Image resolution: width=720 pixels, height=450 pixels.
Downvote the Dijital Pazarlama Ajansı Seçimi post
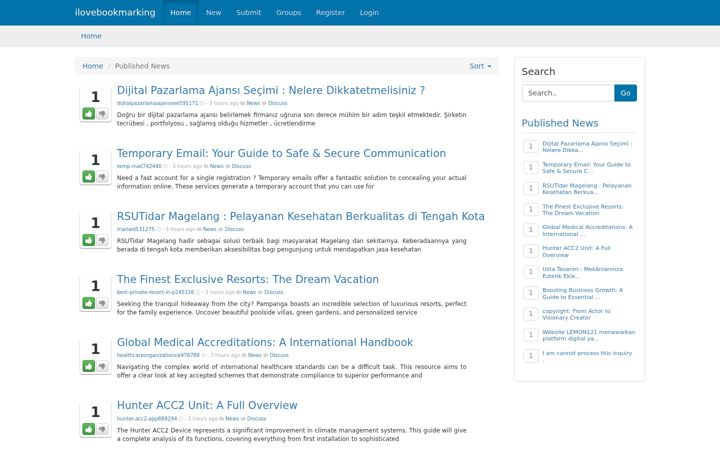click(102, 113)
